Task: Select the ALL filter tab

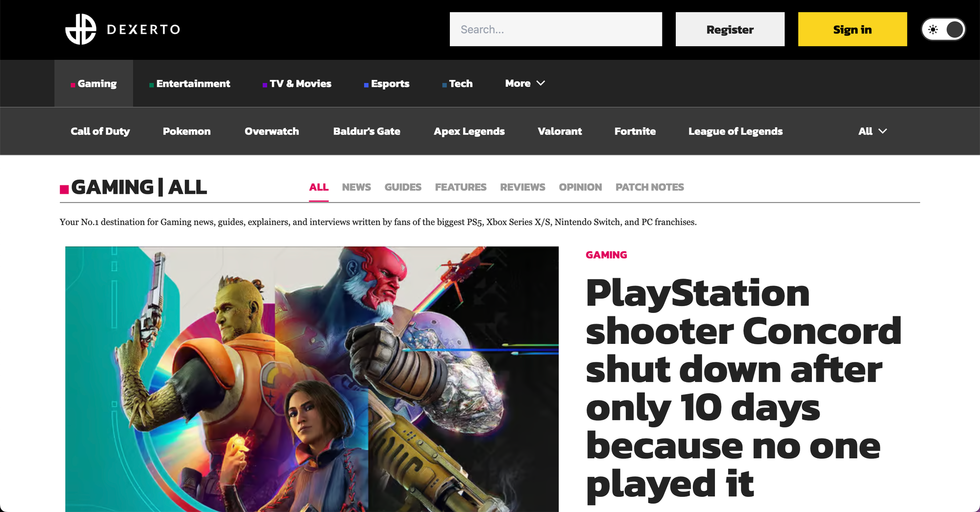Action: [319, 187]
